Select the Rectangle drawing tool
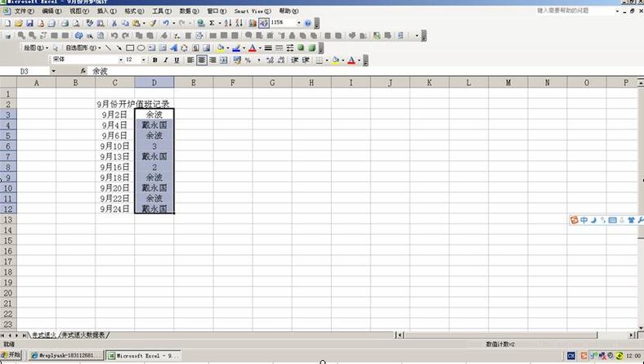The image size is (644, 364). [x=130, y=48]
